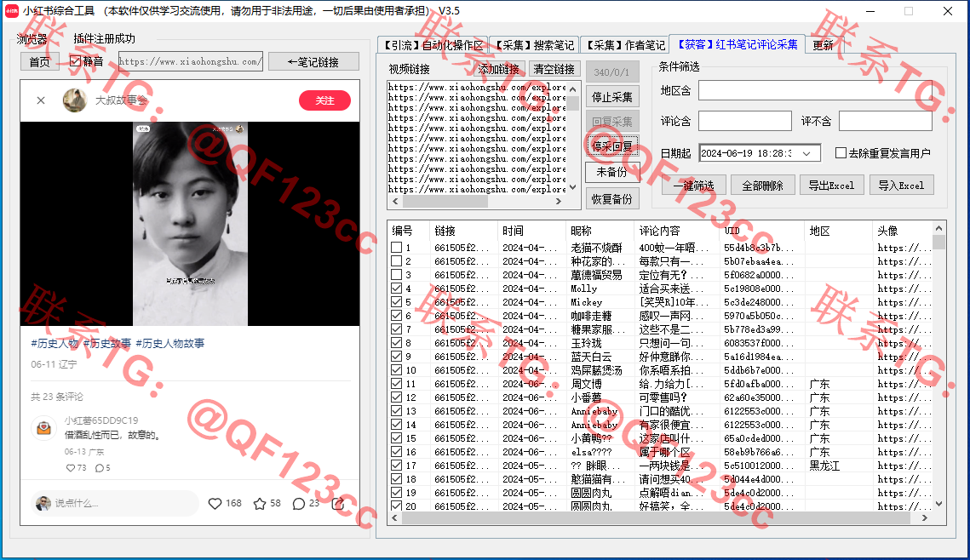The width and height of the screenshot is (970, 560).
Task: Uncheck row 5 Mickey checkbox
Action: [397, 301]
